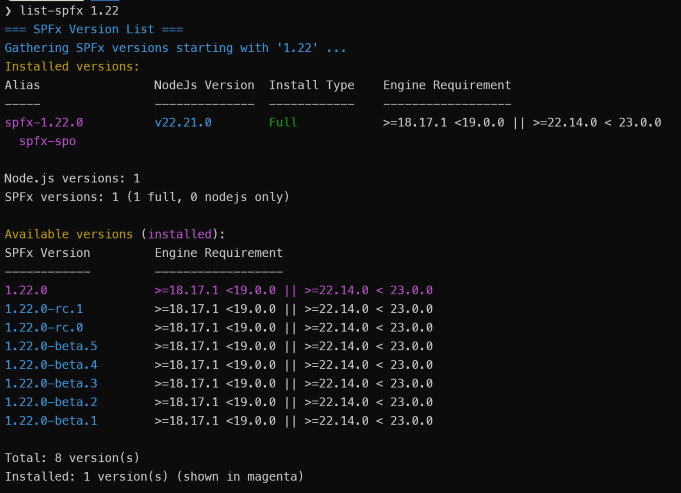
Task: Click the green 'Full' install type
Action: tap(283, 122)
